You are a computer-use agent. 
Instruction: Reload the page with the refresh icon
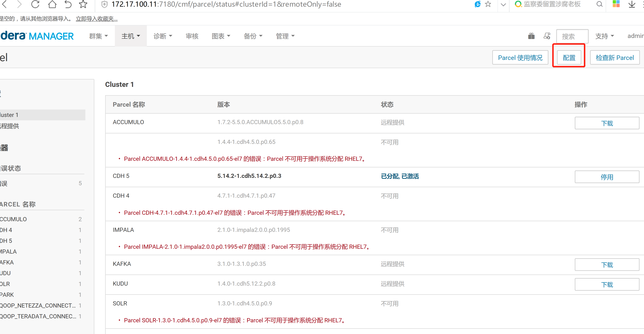coord(35,4)
